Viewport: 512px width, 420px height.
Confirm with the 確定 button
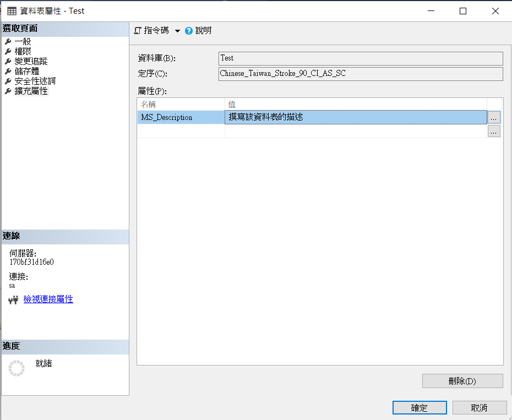420,408
